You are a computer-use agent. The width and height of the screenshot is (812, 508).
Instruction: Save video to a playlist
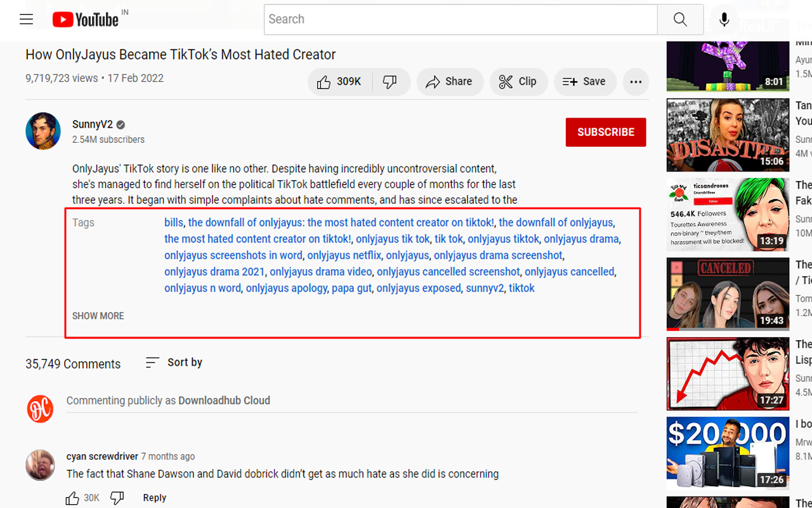(585, 82)
